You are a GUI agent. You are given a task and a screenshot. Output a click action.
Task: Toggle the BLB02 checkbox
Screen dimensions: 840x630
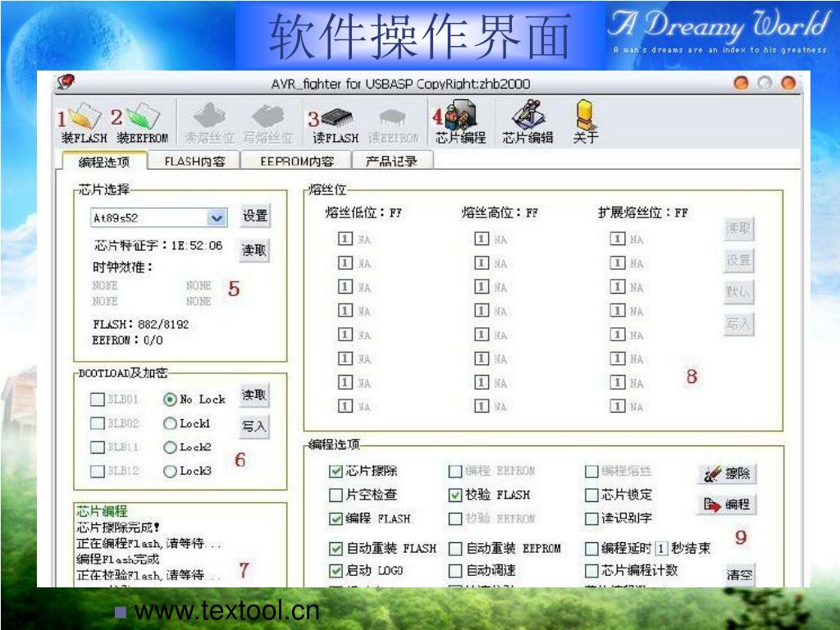[98, 423]
